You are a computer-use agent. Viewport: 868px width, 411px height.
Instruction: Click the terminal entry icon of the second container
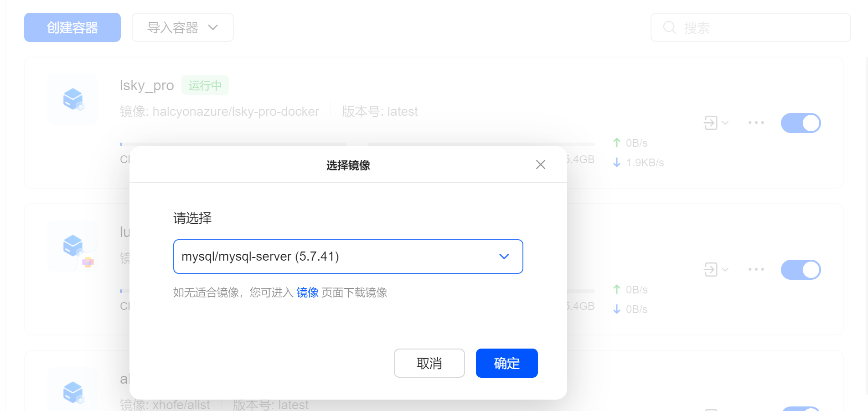(x=711, y=269)
